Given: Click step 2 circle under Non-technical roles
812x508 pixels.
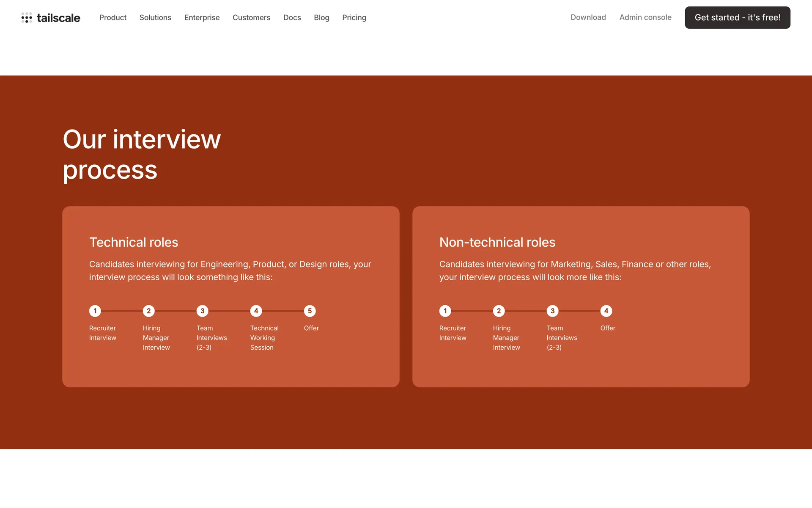Looking at the screenshot, I should [x=499, y=311].
